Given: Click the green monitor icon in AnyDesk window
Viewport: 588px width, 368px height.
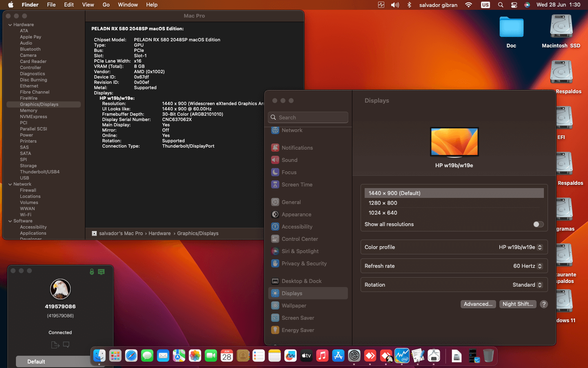Looking at the screenshot, I should pos(101,272).
